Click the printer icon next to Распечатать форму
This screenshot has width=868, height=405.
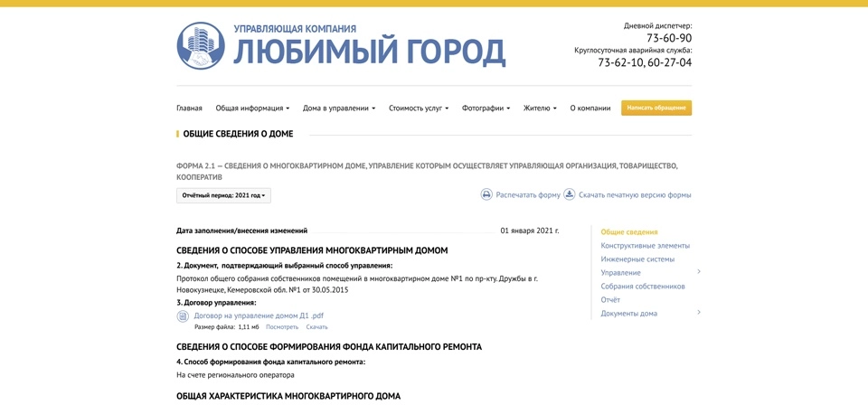coord(486,194)
